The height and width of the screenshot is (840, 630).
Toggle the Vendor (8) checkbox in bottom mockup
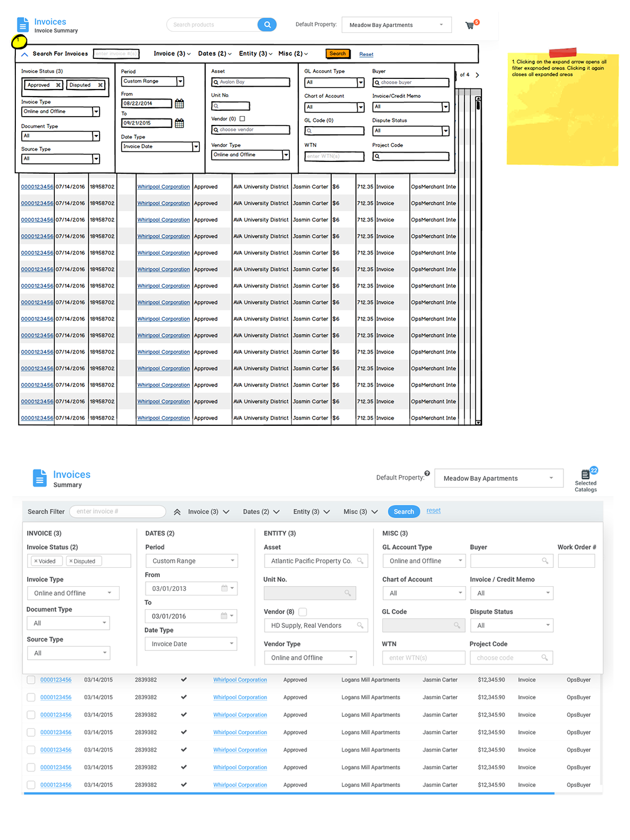(303, 612)
